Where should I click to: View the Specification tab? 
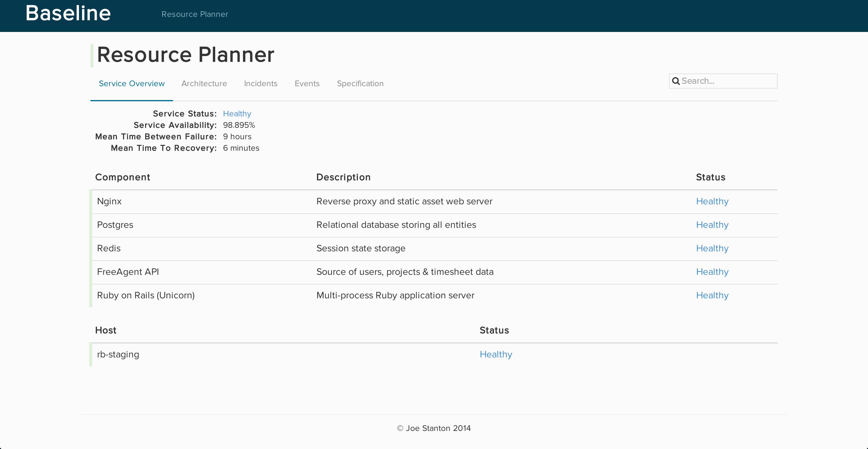click(360, 83)
